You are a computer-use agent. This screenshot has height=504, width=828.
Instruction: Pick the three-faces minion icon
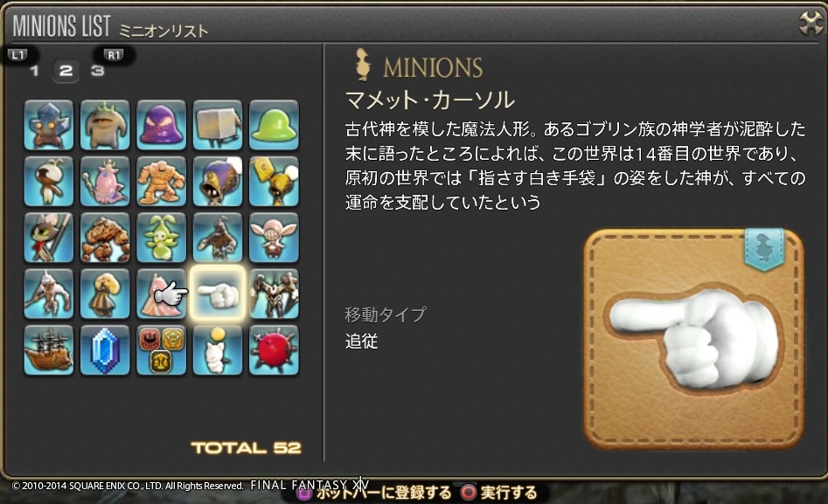pos(161,350)
